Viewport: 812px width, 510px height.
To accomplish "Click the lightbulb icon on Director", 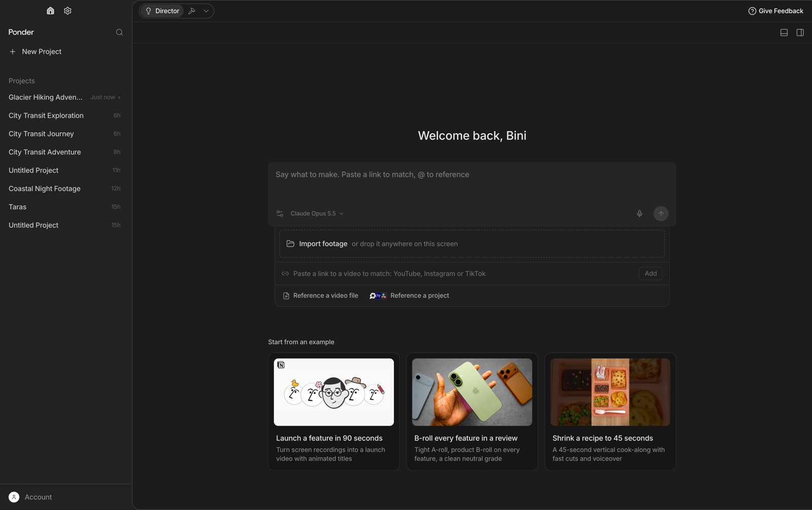I will 148,11.
